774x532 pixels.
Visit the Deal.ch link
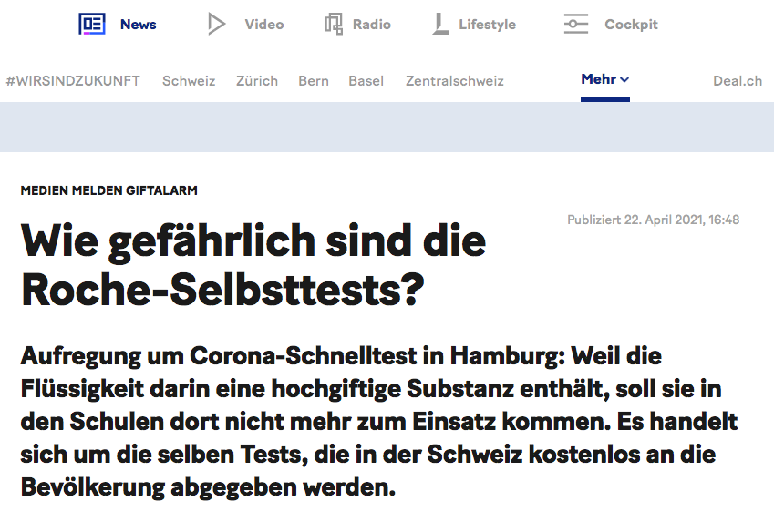click(738, 80)
